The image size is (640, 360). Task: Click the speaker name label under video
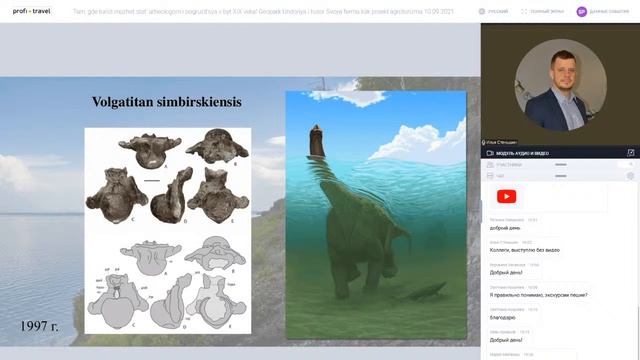[x=501, y=142]
